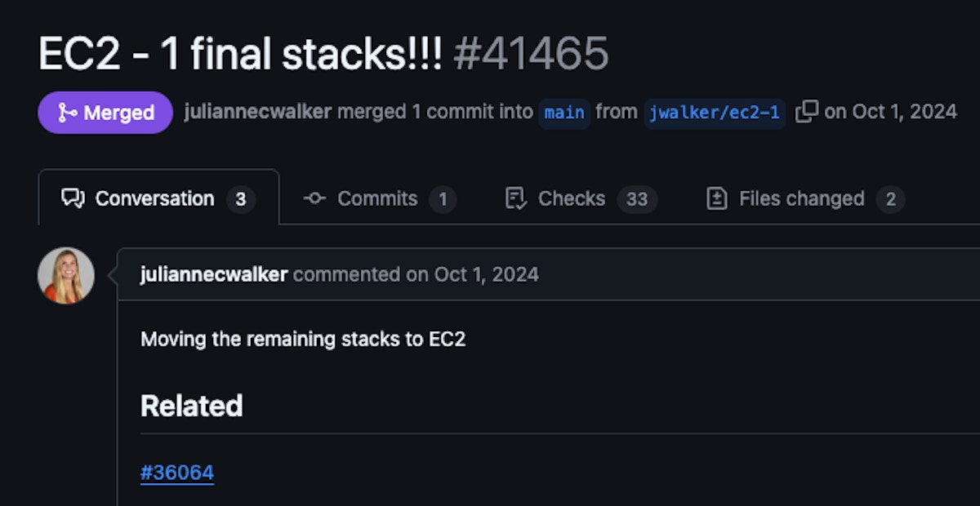Open the main base branch link
This screenshot has height=506, width=980.
[x=564, y=113]
